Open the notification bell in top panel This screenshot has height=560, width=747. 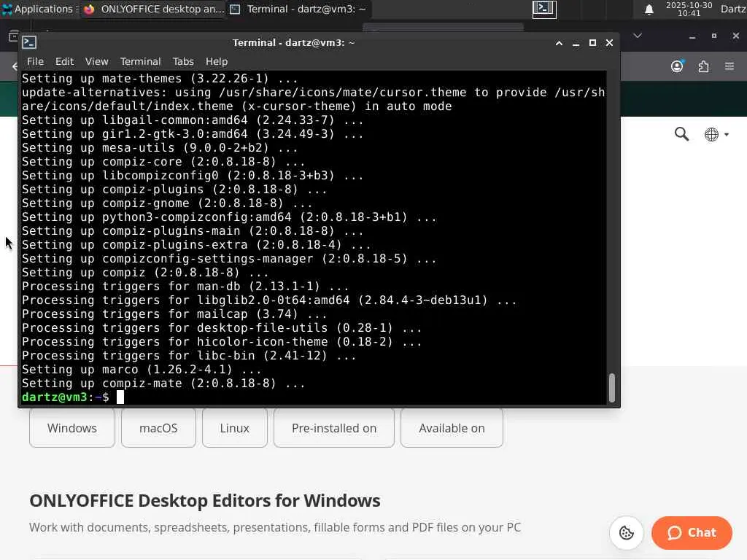pos(649,9)
